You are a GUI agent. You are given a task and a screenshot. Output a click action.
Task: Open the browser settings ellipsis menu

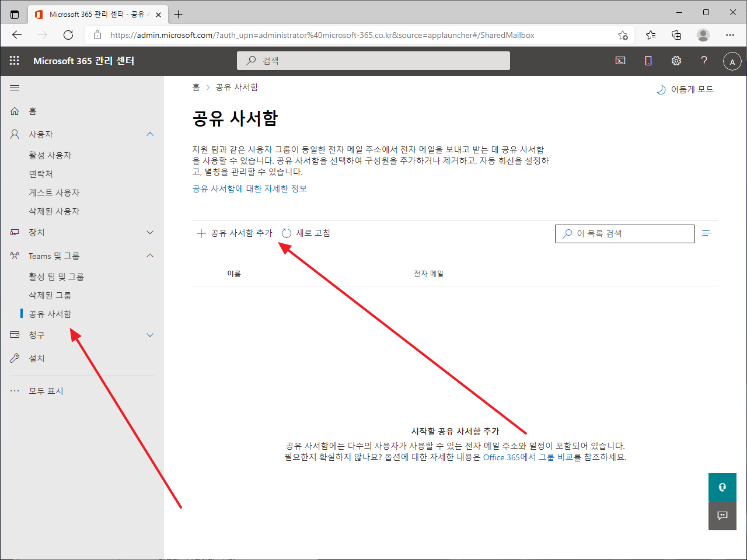click(x=730, y=35)
